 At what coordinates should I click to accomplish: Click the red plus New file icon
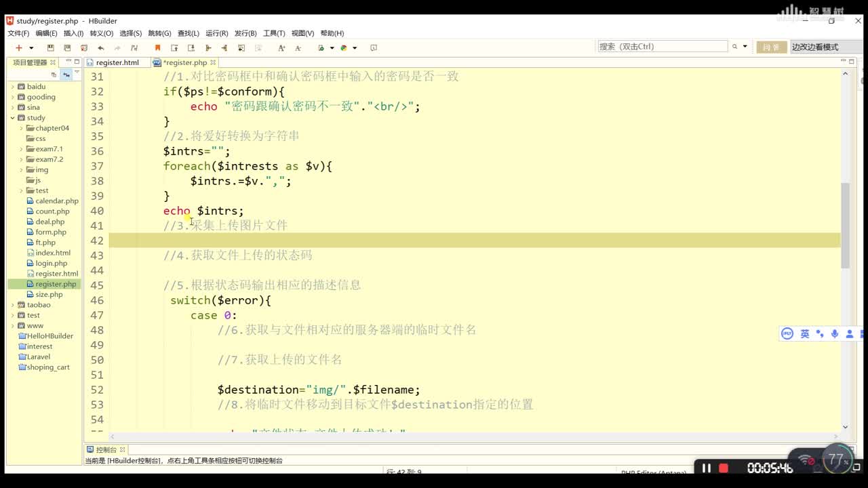[x=19, y=47]
